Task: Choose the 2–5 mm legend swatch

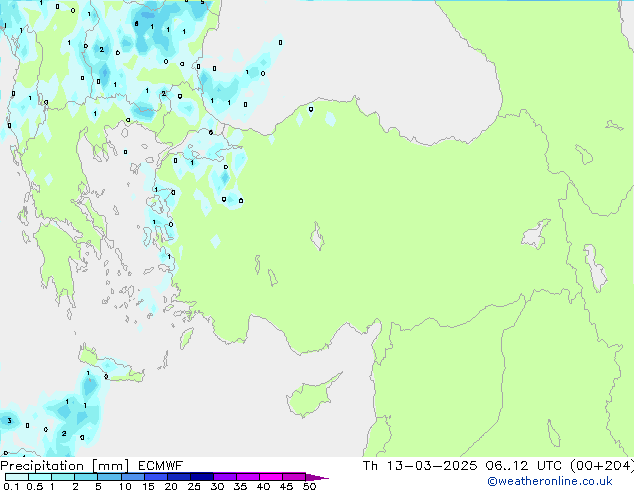Action: click(x=86, y=477)
